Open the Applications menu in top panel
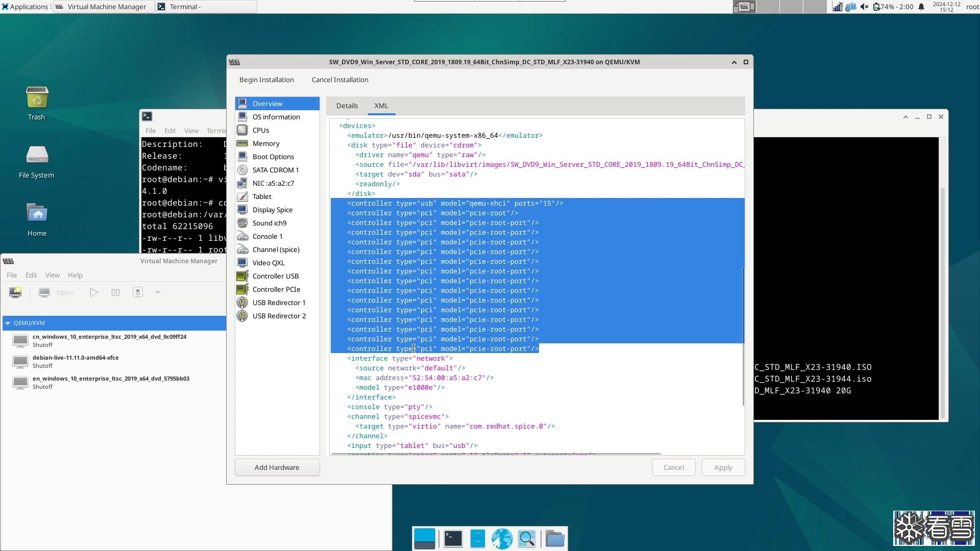This screenshot has height=551, width=980. coord(24,7)
